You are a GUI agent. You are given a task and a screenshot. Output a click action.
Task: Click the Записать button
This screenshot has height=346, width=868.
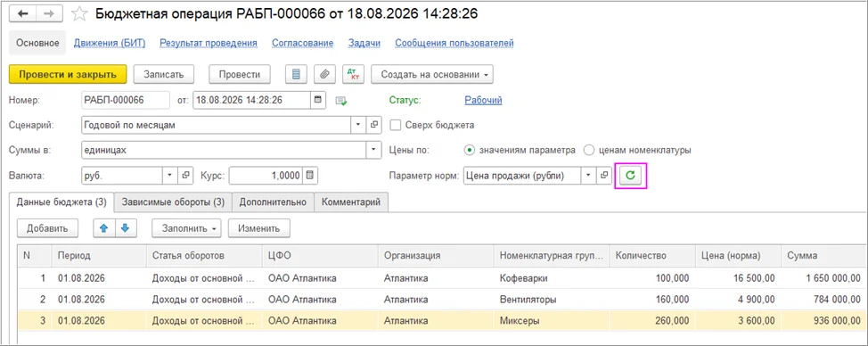tap(163, 74)
